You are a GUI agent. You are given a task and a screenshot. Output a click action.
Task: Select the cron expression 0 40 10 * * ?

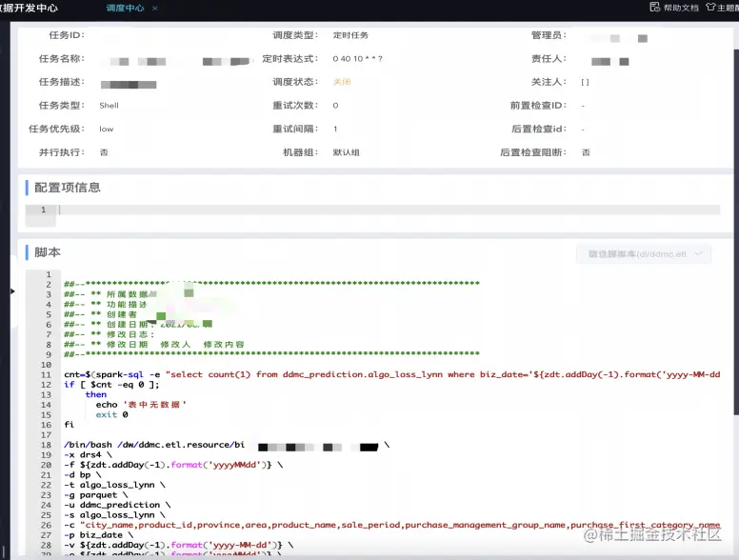tap(357, 59)
